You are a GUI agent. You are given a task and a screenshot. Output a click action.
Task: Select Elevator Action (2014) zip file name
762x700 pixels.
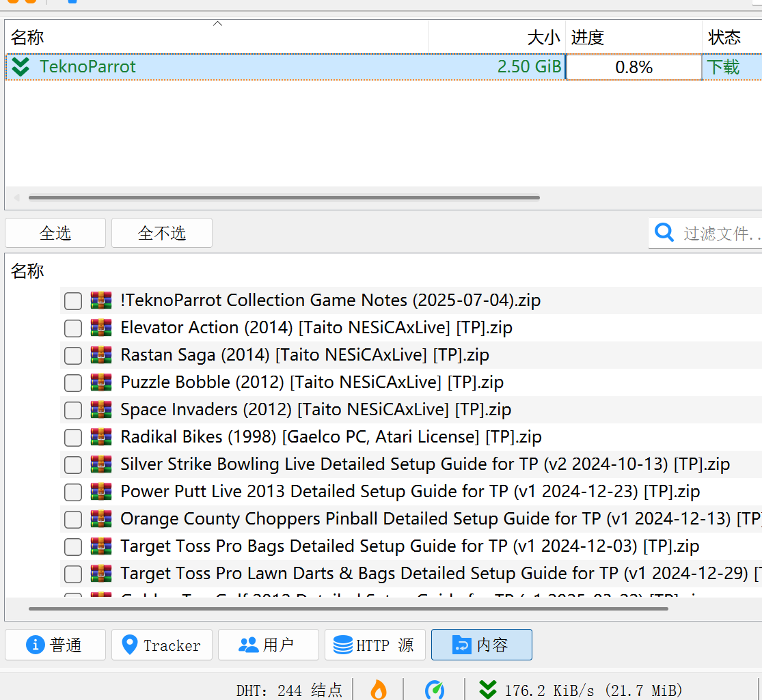[316, 328]
